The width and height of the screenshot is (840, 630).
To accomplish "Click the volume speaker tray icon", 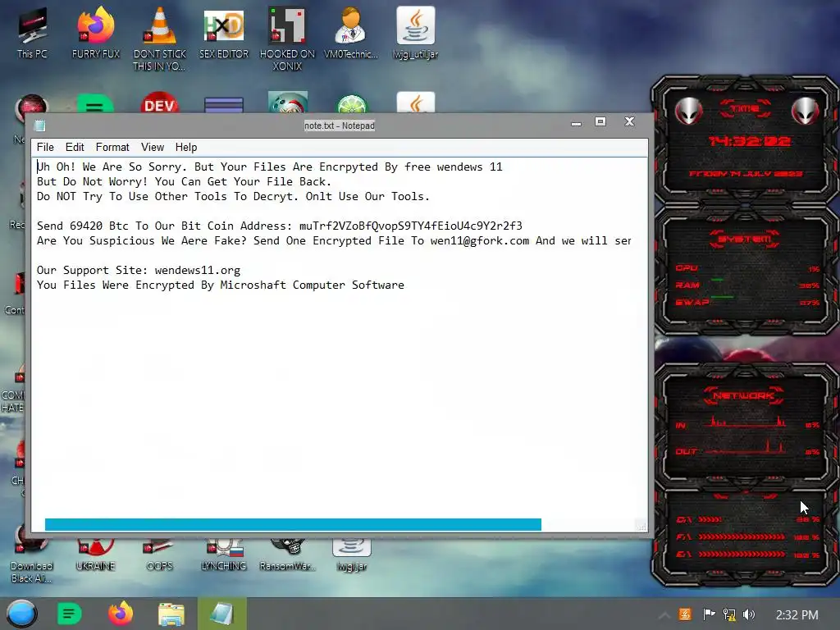I will tap(749, 614).
